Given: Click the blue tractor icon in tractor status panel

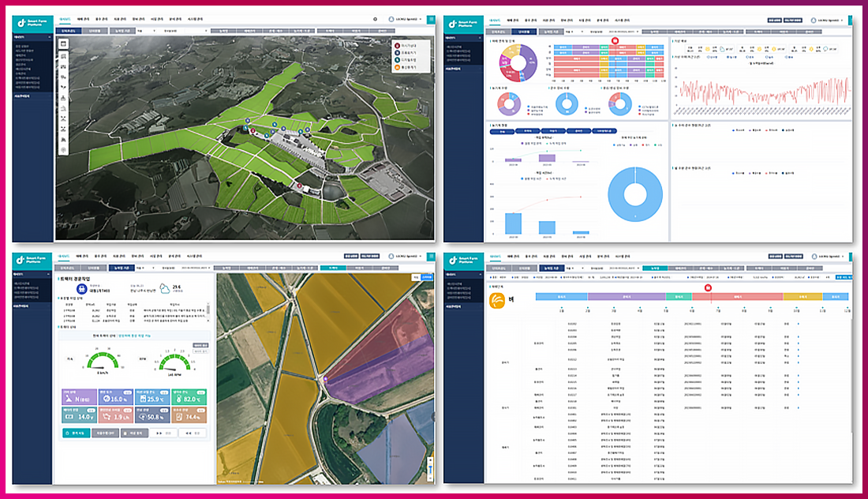Looking at the screenshot, I should [x=81, y=289].
